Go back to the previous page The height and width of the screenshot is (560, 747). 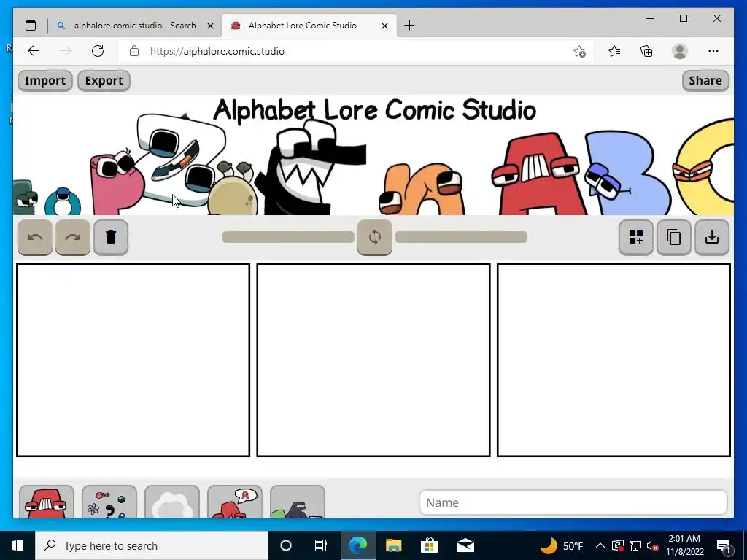click(34, 51)
